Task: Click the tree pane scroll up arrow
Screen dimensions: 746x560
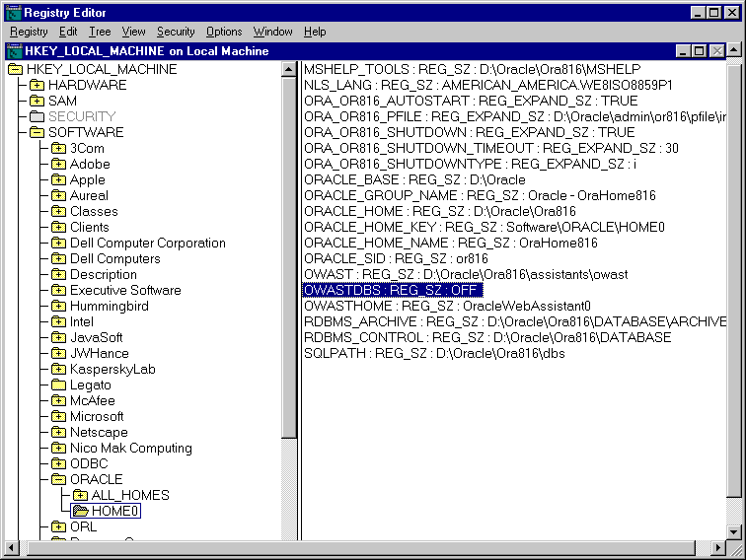Action: point(289,70)
